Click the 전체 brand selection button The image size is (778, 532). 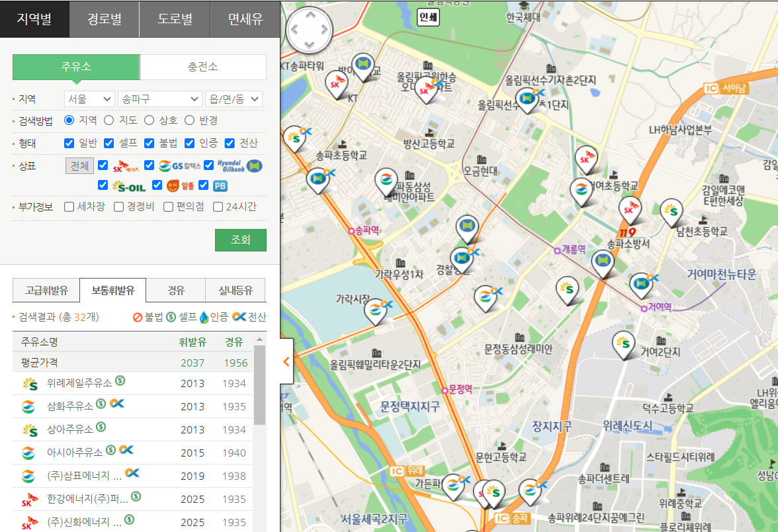[x=79, y=165]
